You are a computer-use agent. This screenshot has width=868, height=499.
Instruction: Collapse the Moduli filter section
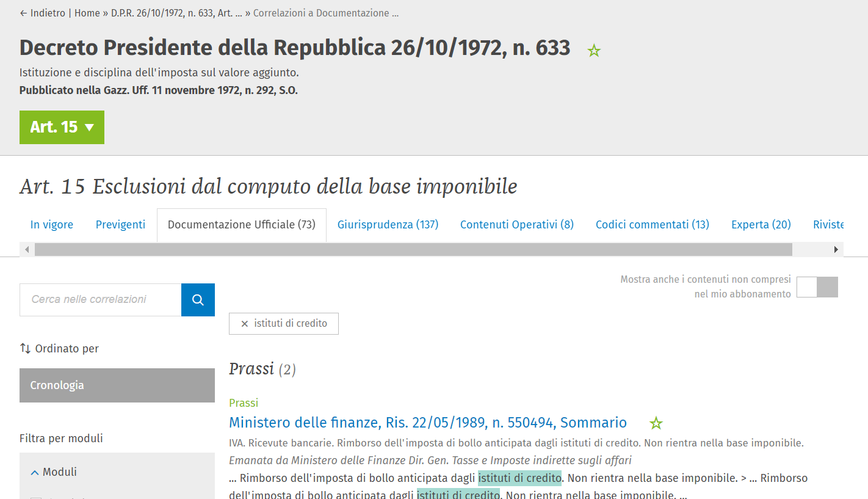tap(35, 472)
